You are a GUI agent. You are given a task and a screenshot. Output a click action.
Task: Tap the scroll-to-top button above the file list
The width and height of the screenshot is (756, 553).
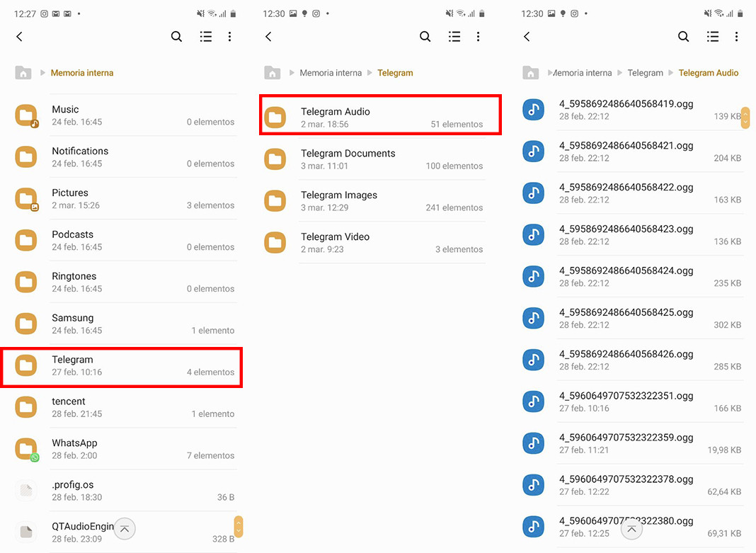[x=631, y=529]
